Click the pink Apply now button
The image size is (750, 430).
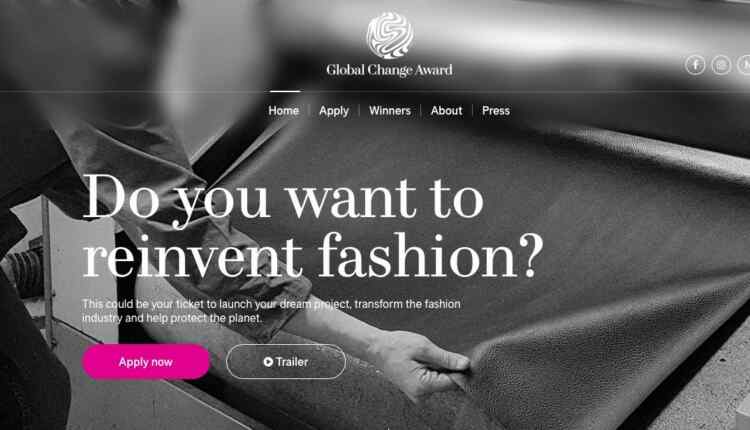[x=146, y=362]
